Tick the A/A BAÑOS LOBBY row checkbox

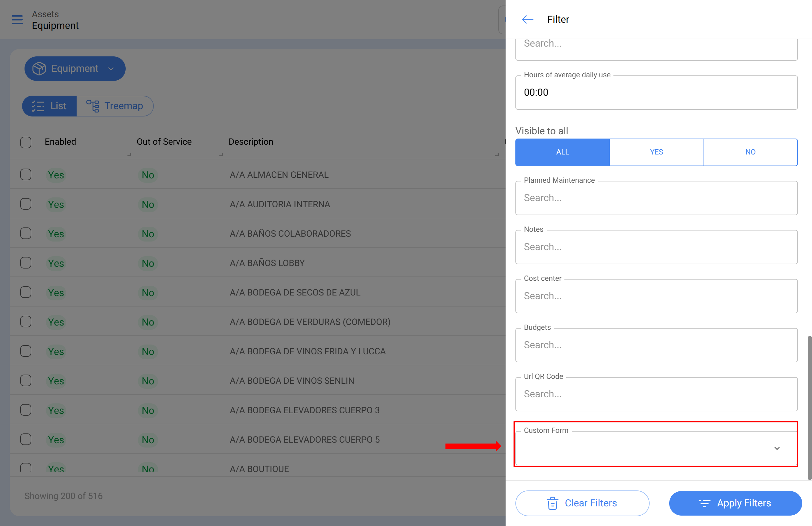(26, 263)
